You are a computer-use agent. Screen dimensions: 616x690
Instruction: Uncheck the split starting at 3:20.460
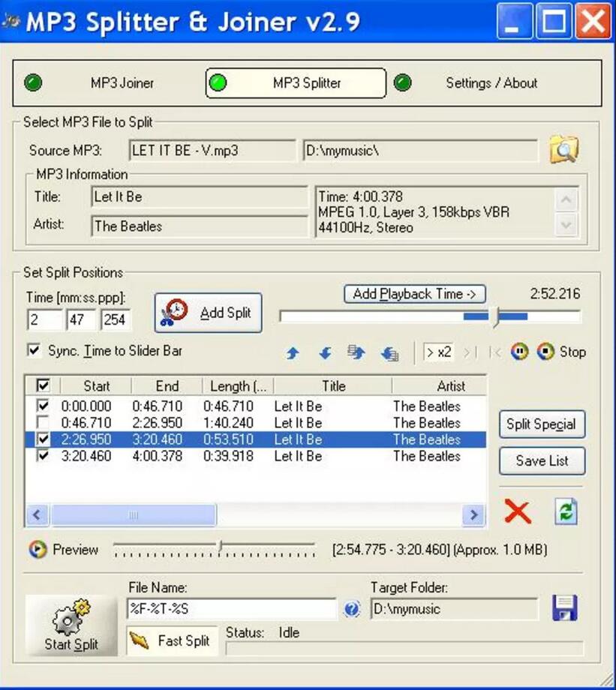point(43,456)
